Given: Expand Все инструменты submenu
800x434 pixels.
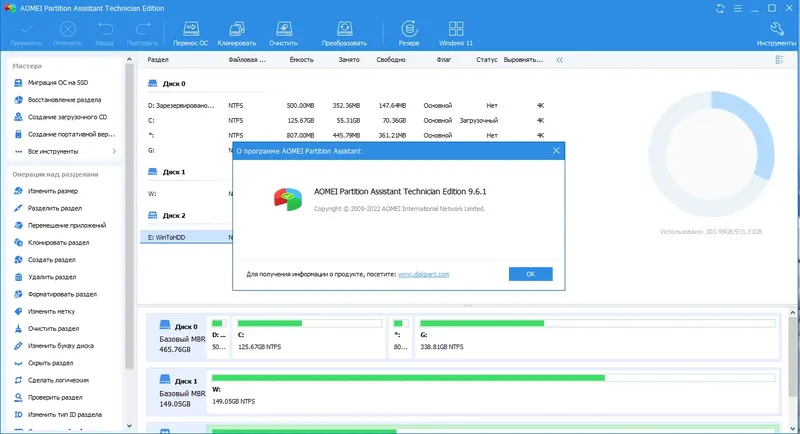Looking at the screenshot, I should [x=65, y=151].
